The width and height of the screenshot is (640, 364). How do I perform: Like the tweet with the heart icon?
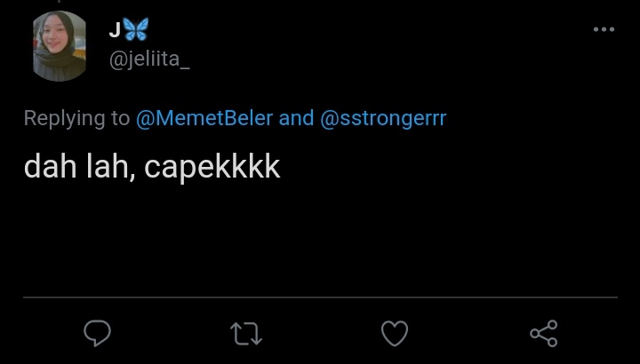click(394, 334)
